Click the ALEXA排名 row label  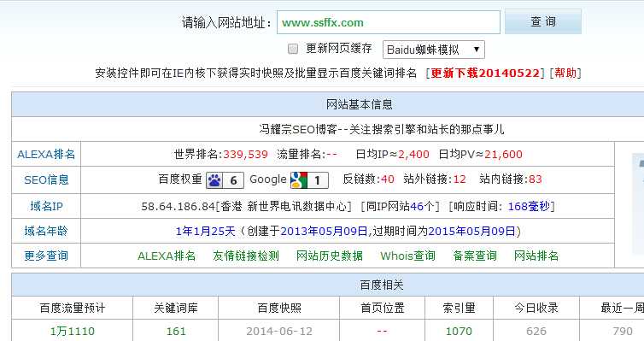click(x=46, y=155)
